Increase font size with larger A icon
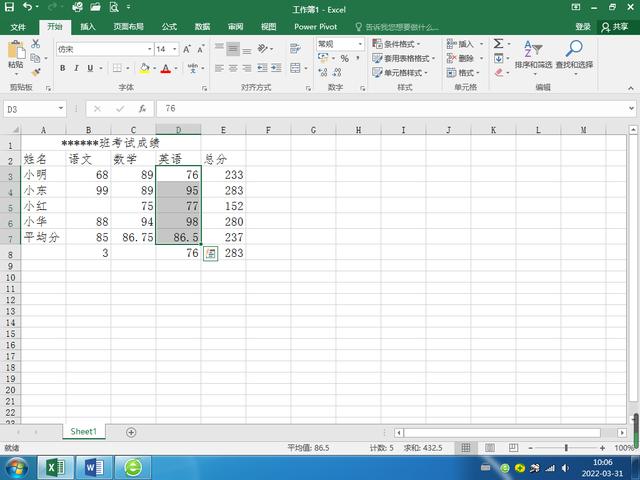This screenshot has width=640, height=480. pos(187,49)
